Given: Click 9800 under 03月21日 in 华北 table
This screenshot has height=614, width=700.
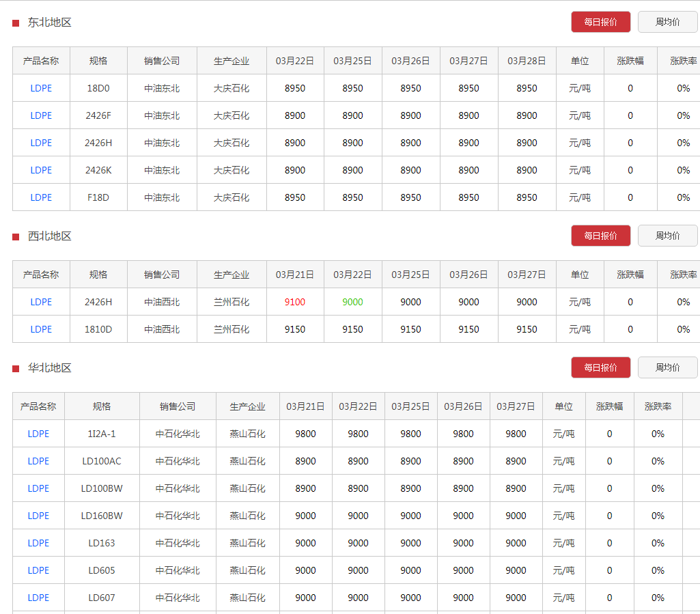Looking at the screenshot, I should [x=305, y=434].
